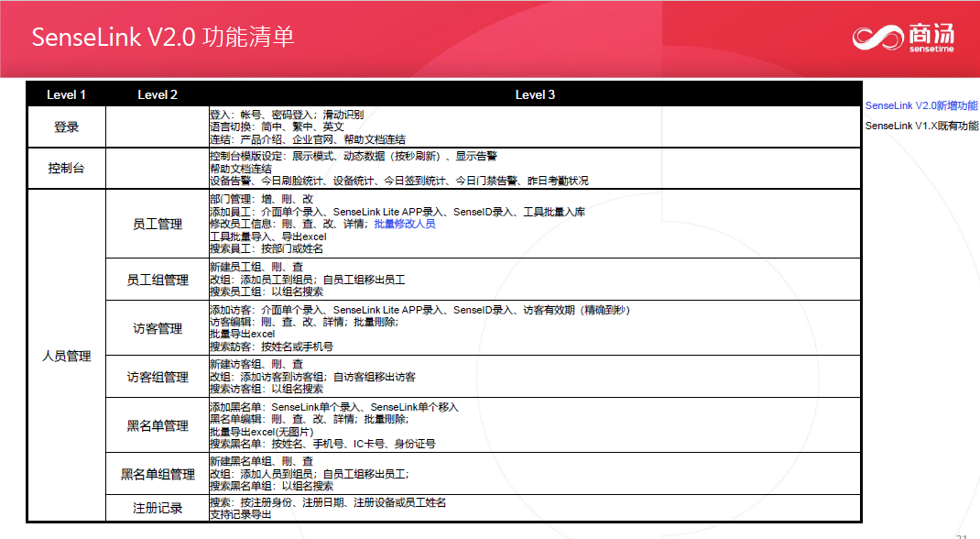Select the line '搜索员工：按部门或姓名'

[x=267, y=248]
